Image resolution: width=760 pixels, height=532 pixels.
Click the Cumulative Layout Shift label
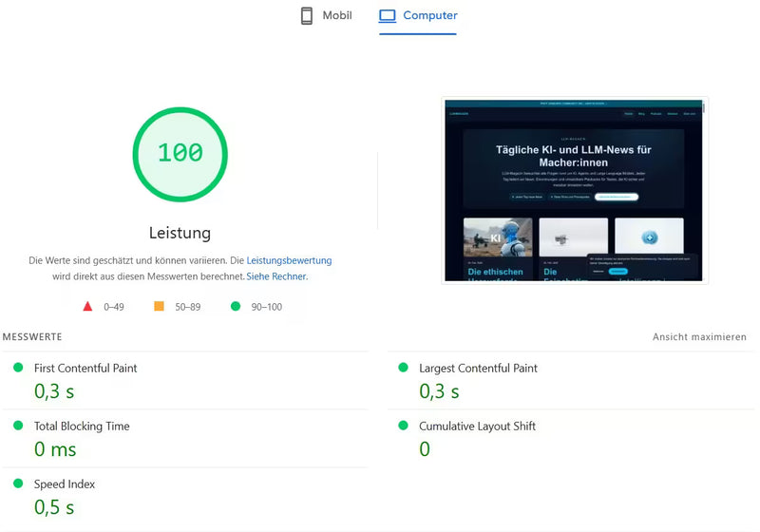[477, 427]
